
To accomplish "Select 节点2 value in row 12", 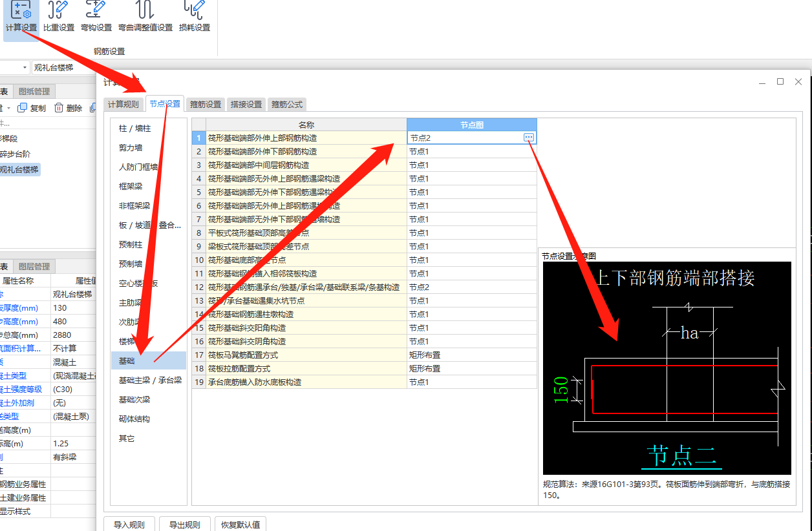I will coord(472,287).
